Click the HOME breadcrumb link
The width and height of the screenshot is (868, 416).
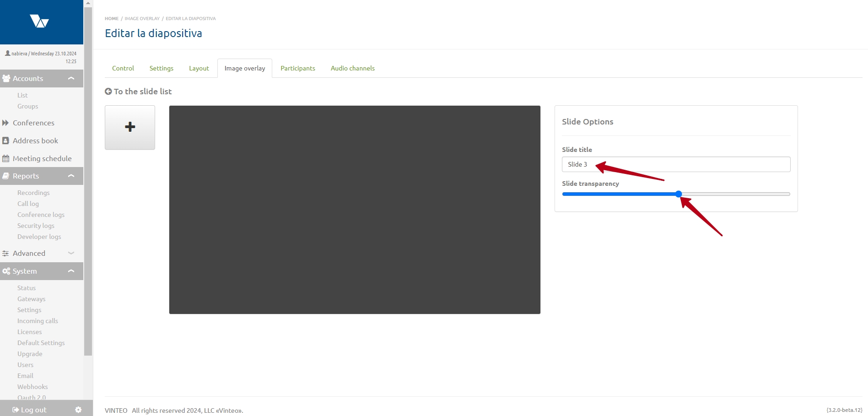point(112,19)
